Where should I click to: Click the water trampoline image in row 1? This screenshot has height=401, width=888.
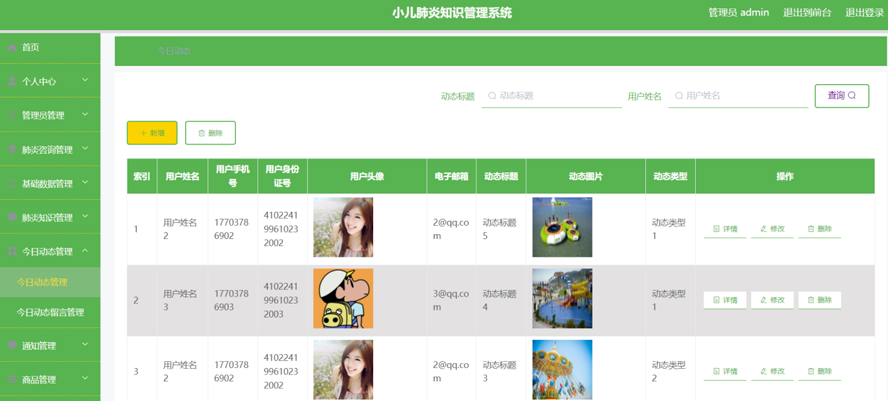562,227
